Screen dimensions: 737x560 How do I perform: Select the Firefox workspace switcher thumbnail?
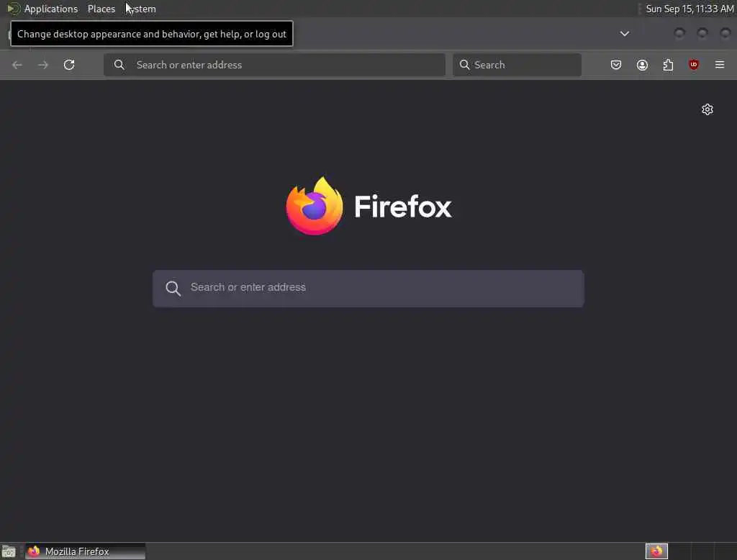coord(656,551)
